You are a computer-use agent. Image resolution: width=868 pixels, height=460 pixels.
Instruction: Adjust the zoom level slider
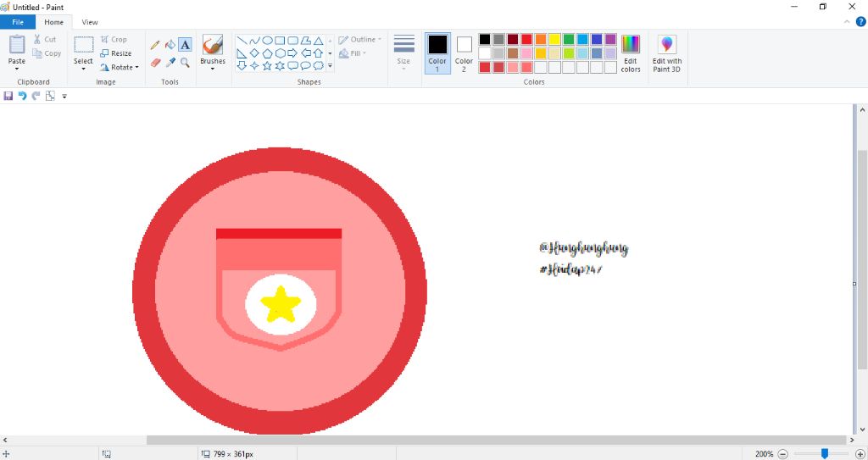point(825,454)
